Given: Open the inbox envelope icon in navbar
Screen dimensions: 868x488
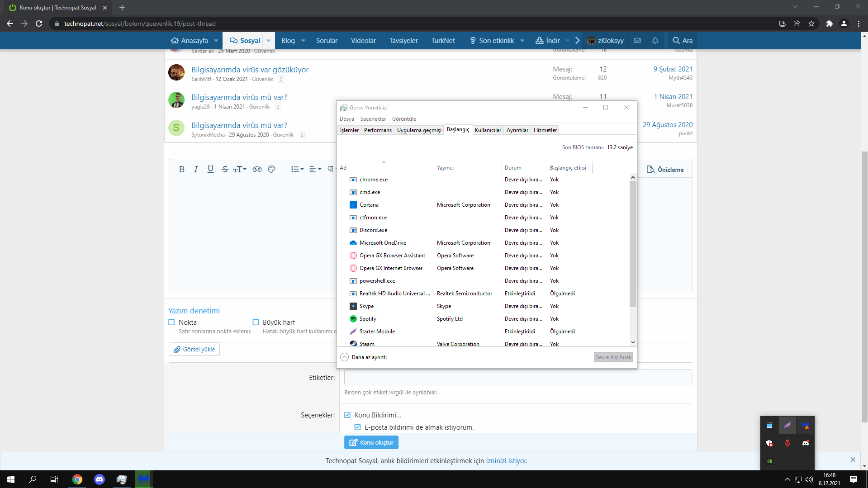Looking at the screenshot, I should click(637, 40).
